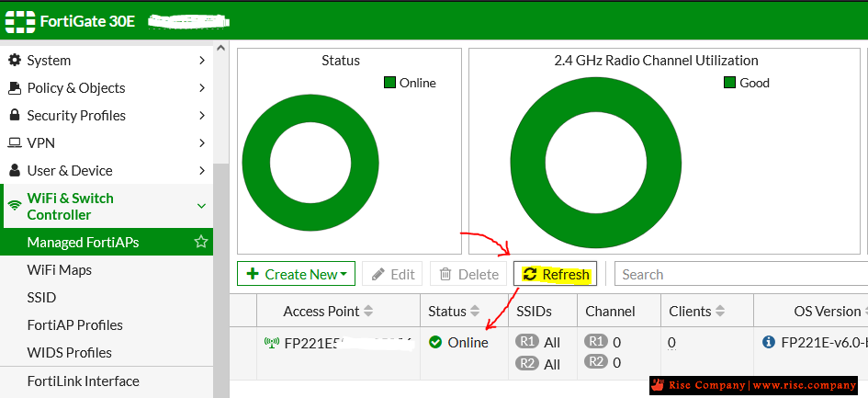Expand the Policy & Objects chevron
This screenshot has width=868, height=398.
click(202, 87)
